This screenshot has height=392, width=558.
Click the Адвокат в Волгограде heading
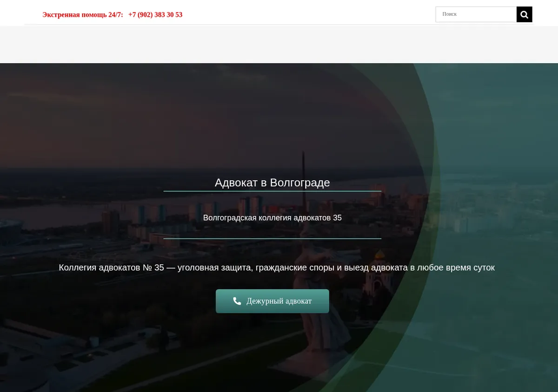272,183
